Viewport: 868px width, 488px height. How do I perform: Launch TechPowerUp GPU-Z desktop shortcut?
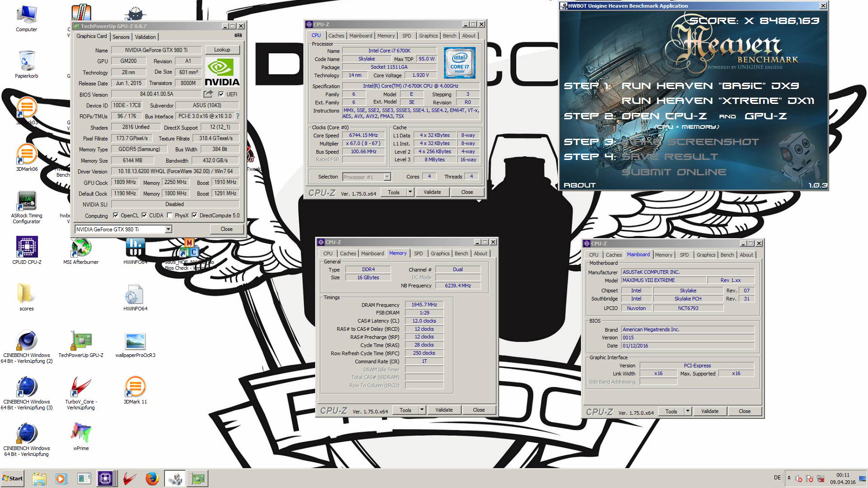tap(81, 343)
